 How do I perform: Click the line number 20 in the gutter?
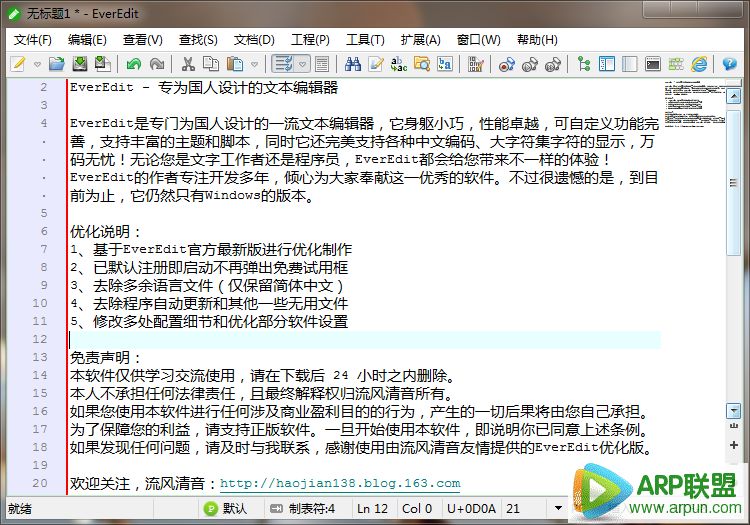point(40,483)
